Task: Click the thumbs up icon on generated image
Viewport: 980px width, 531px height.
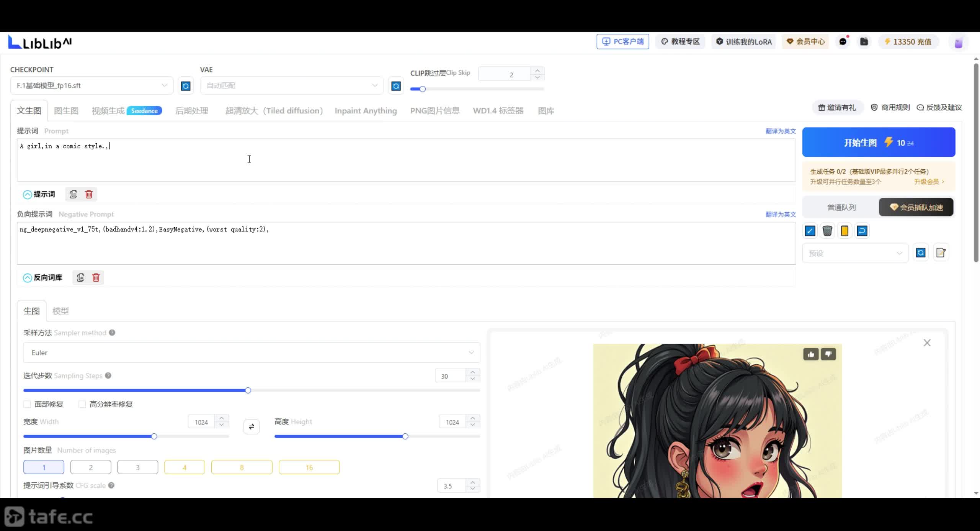Action: (x=811, y=354)
